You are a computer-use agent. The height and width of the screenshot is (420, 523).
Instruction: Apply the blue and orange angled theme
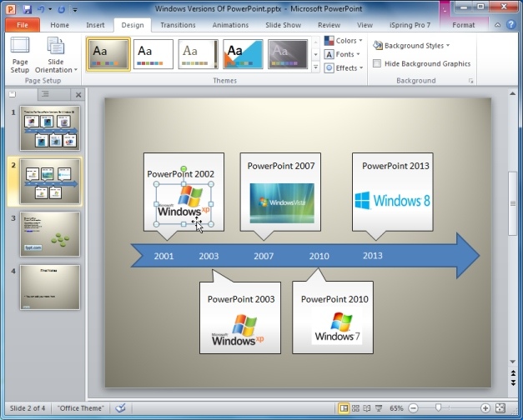243,54
